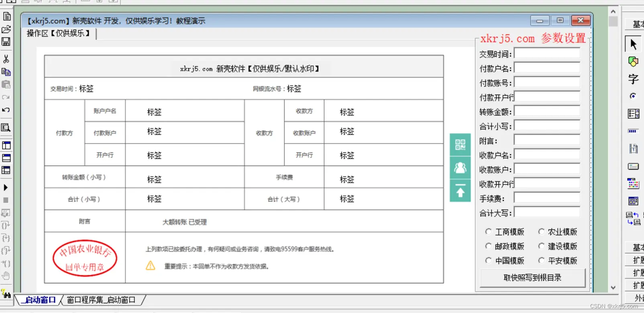The image size is (644, 313).
Task: Click in the 附言 input field
Action: point(547,140)
